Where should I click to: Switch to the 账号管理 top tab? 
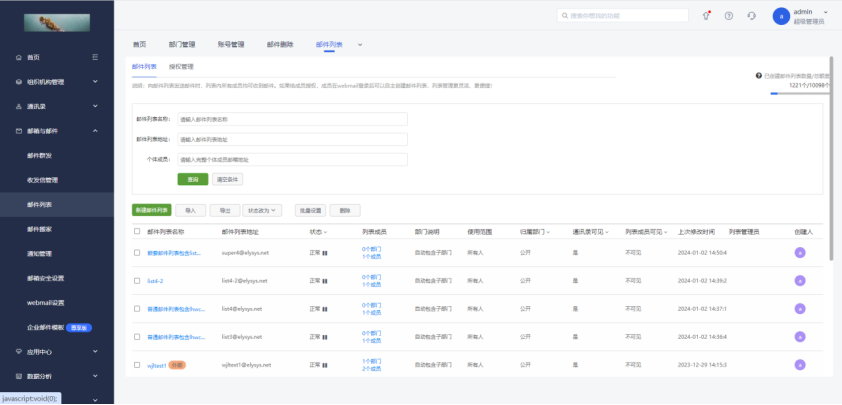point(231,45)
